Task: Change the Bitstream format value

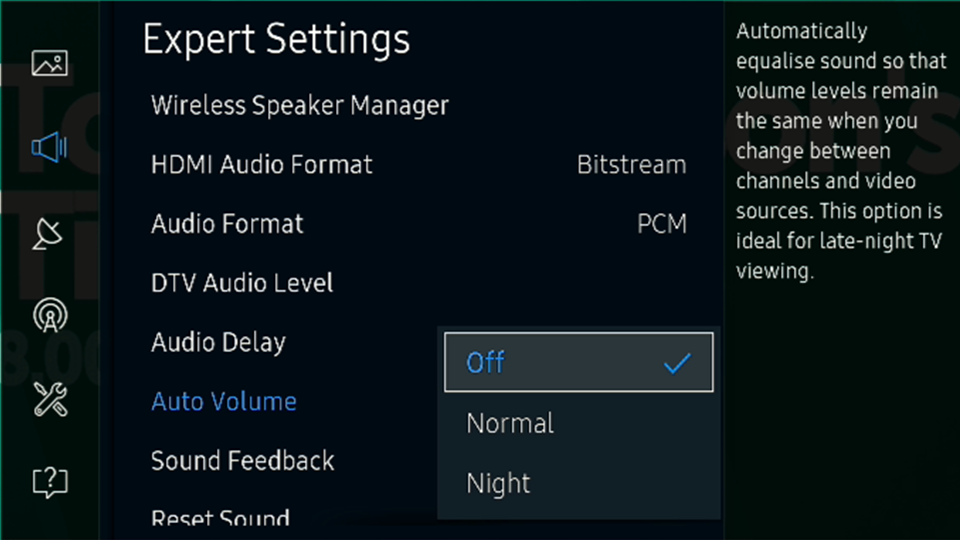Action: [x=631, y=165]
